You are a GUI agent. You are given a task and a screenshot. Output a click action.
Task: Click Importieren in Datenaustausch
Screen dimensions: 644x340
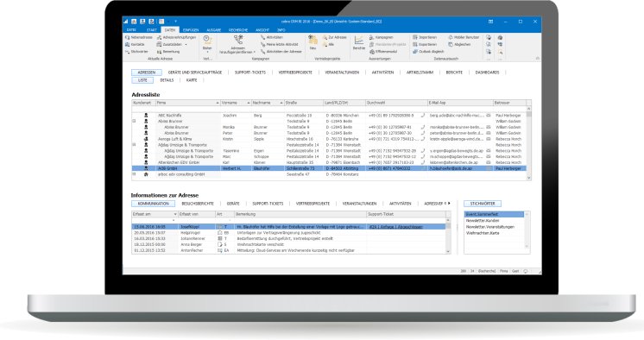[425, 37]
